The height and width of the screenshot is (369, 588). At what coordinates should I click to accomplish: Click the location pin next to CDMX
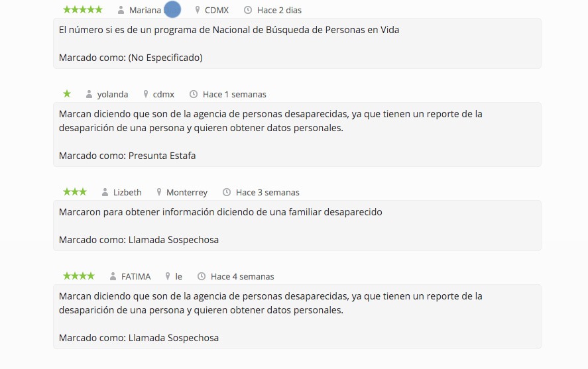coord(198,10)
